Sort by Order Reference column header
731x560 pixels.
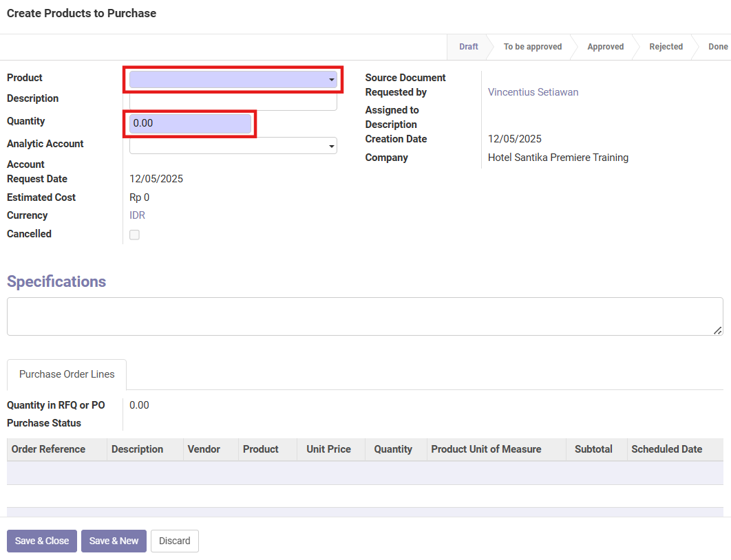pyautogui.click(x=48, y=449)
